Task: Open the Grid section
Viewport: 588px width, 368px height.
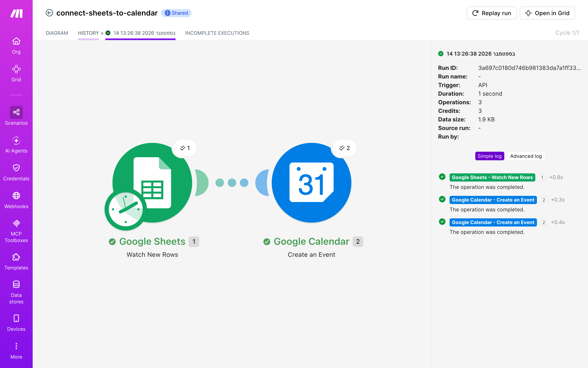Action: pyautogui.click(x=16, y=74)
